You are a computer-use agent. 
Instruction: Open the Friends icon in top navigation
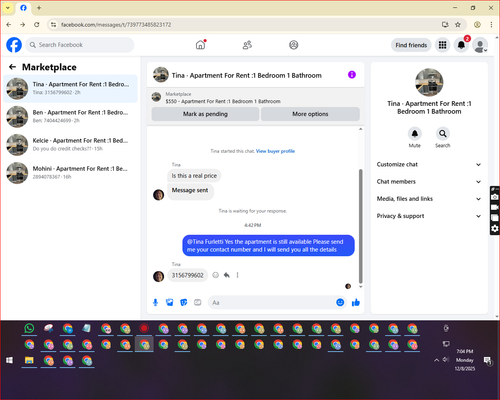pos(247,45)
